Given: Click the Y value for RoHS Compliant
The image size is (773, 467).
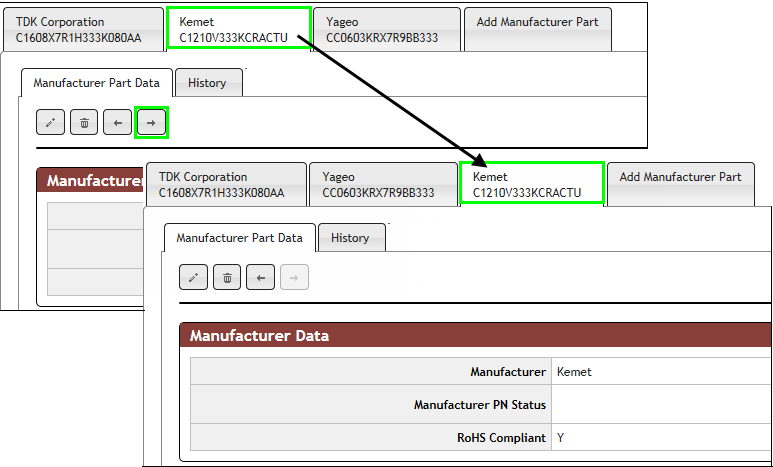Looking at the screenshot, I should [x=561, y=438].
